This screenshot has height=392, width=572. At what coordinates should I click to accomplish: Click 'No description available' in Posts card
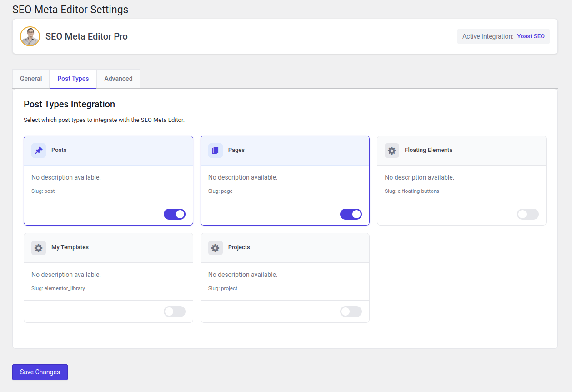coord(66,177)
